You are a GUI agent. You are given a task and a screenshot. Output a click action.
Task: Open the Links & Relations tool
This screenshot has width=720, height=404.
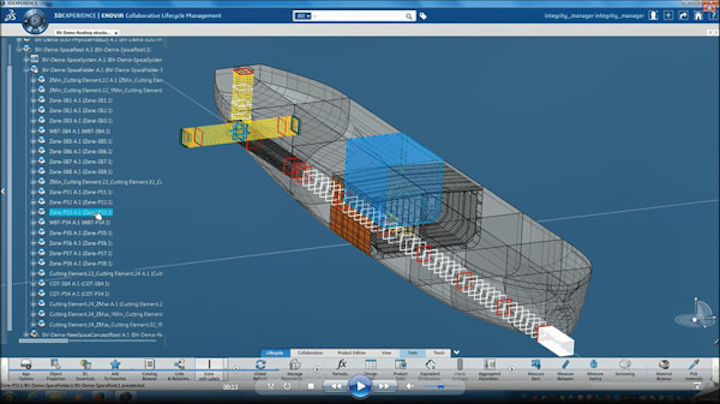point(179,369)
